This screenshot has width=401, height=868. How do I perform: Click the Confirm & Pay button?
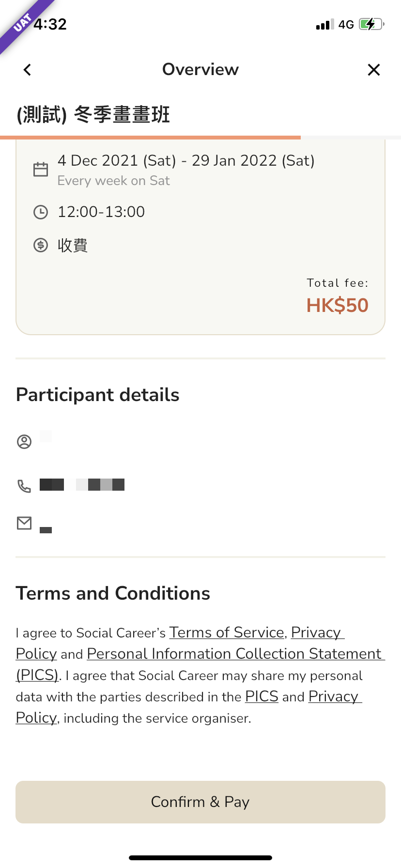pyautogui.click(x=200, y=802)
